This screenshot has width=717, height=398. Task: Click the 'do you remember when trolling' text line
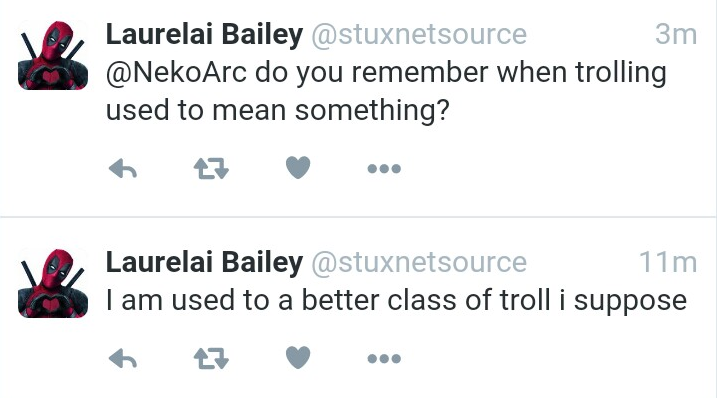460,73
